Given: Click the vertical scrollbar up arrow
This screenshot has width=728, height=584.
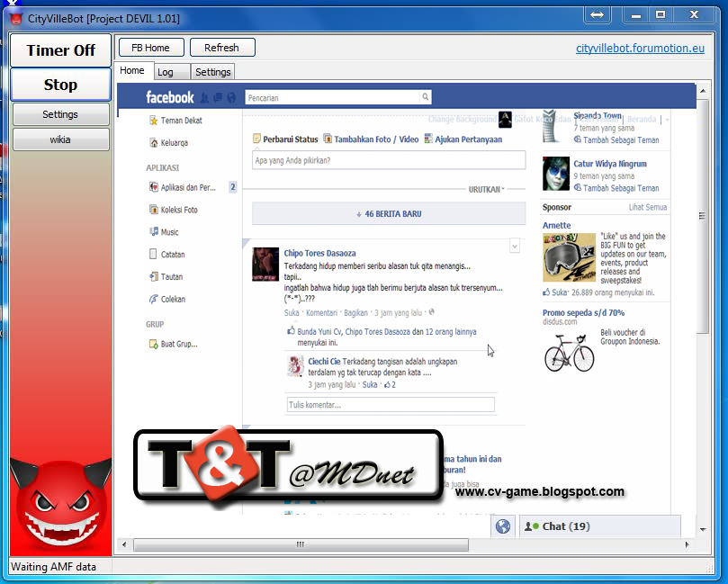Looking at the screenshot, I should (x=703, y=91).
